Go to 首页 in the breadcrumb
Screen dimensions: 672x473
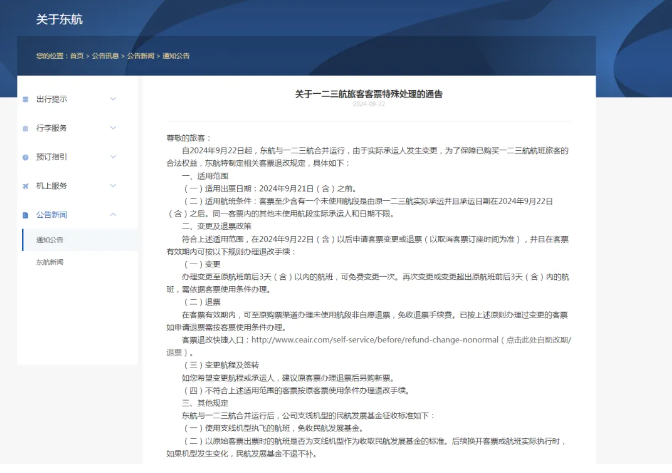point(76,56)
